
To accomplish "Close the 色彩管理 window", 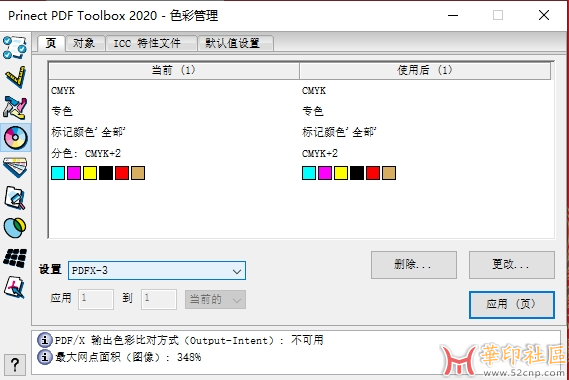I will 544,15.
